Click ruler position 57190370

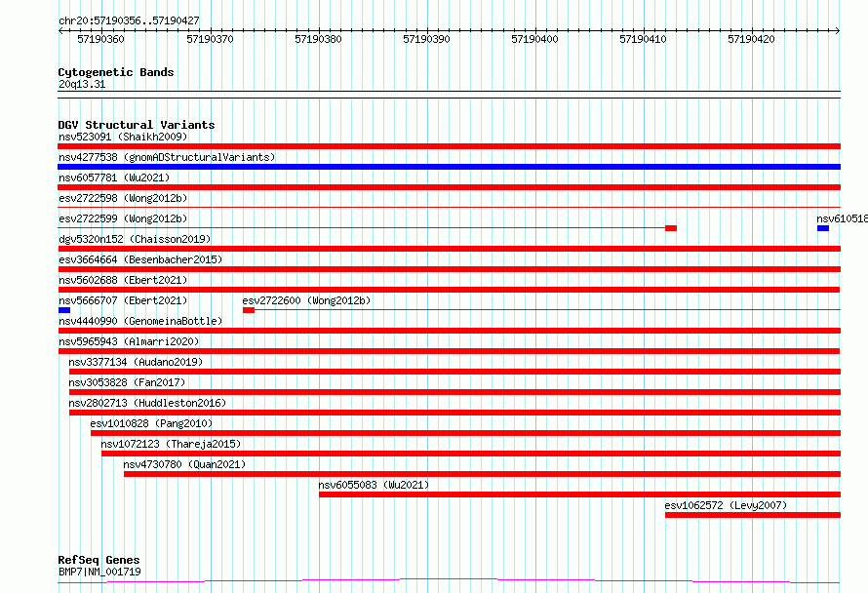(x=210, y=39)
